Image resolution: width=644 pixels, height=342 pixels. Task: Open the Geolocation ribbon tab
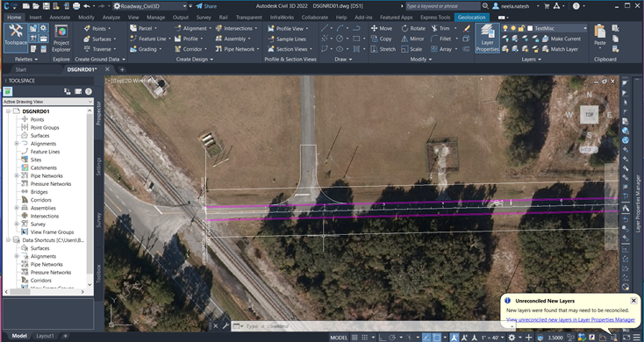tap(471, 18)
